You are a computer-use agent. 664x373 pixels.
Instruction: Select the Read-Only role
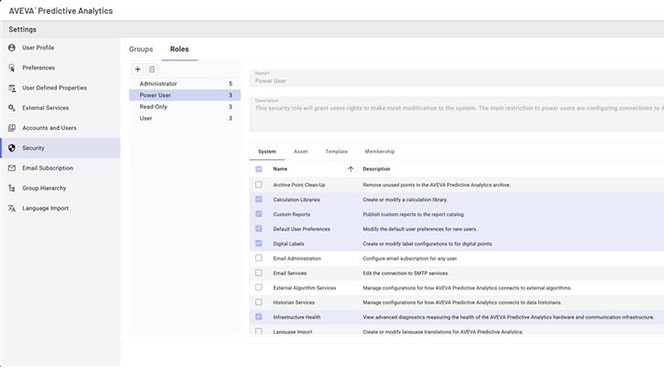click(185, 107)
